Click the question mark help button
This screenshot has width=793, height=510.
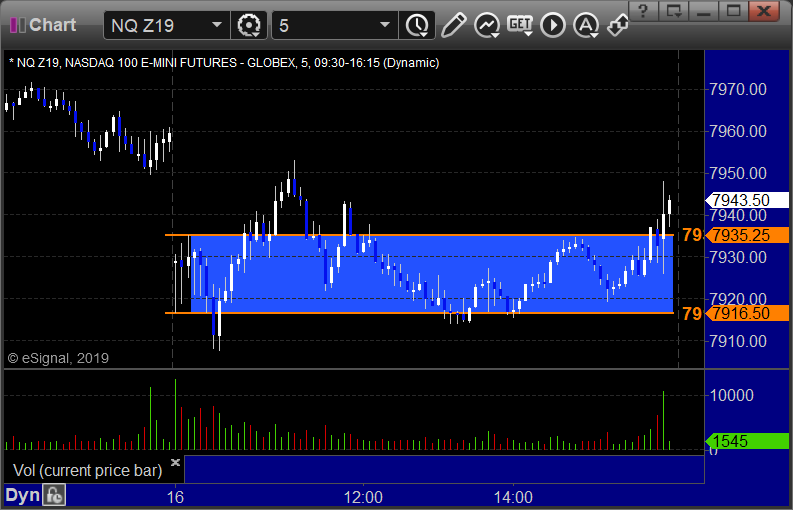pyautogui.click(x=643, y=10)
